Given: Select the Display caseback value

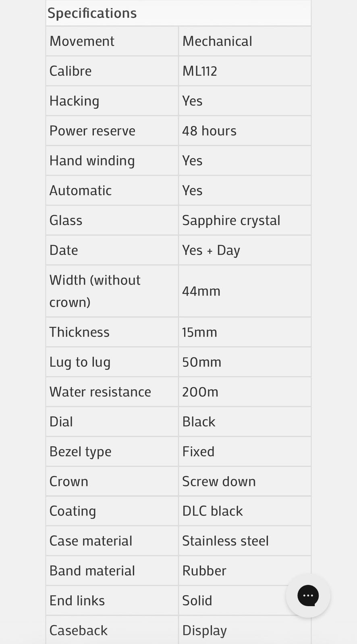Looking at the screenshot, I should click(x=204, y=631).
